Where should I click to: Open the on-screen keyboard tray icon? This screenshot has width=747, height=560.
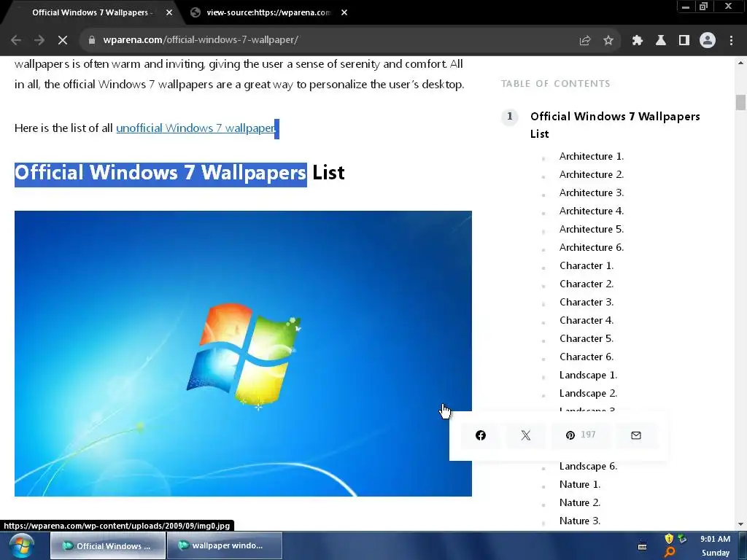click(x=643, y=546)
